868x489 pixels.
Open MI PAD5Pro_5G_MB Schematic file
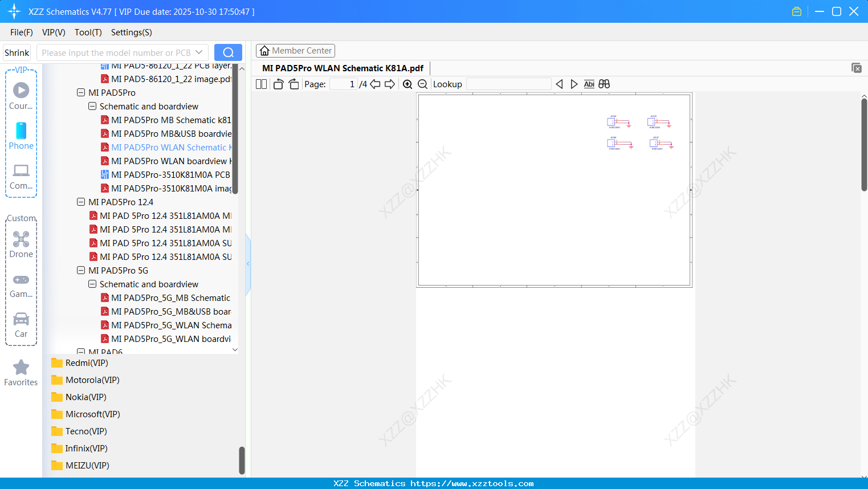click(166, 298)
